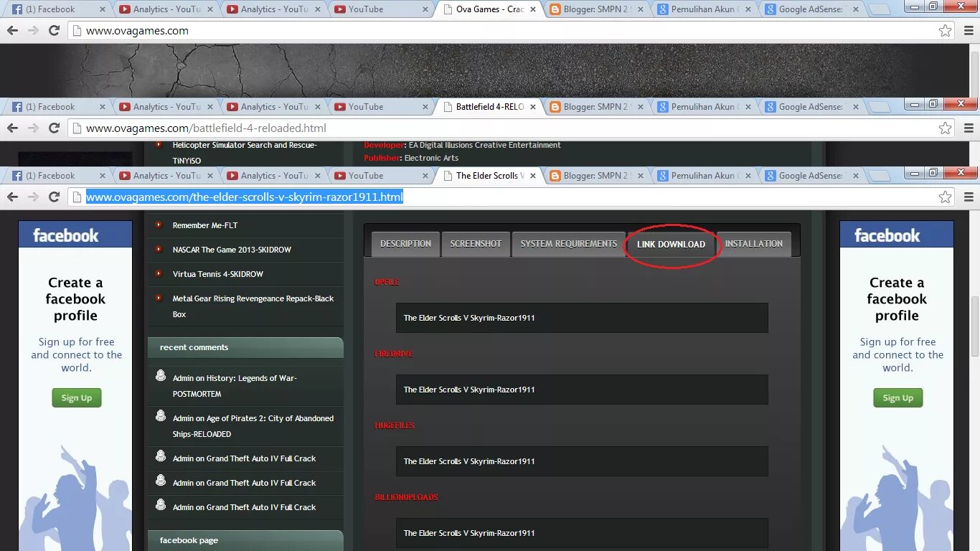Go back in the Battlefield 4 window
Screen dimensions: 980x551
(12, 128)
